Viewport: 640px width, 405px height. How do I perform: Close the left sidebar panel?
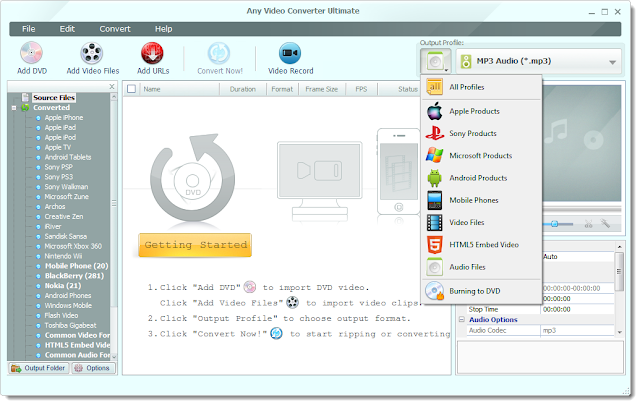click(x=112, y=87)
